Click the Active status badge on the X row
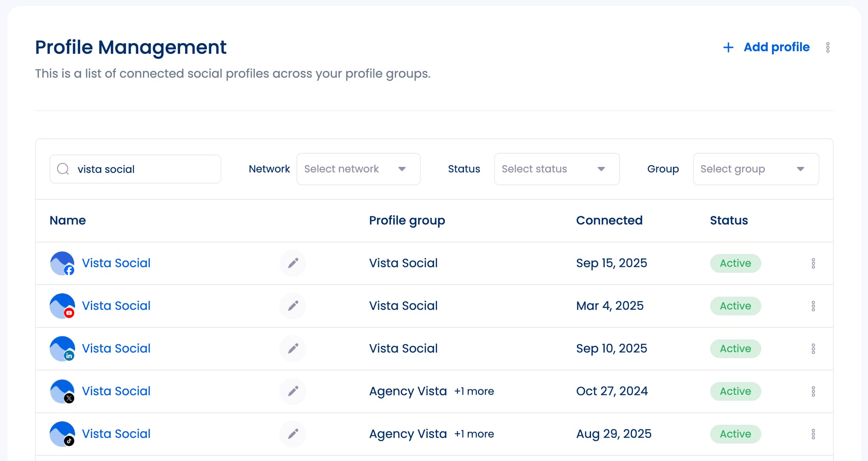The height and width of the screenshot is (461, 868). (x=735, y=391)
